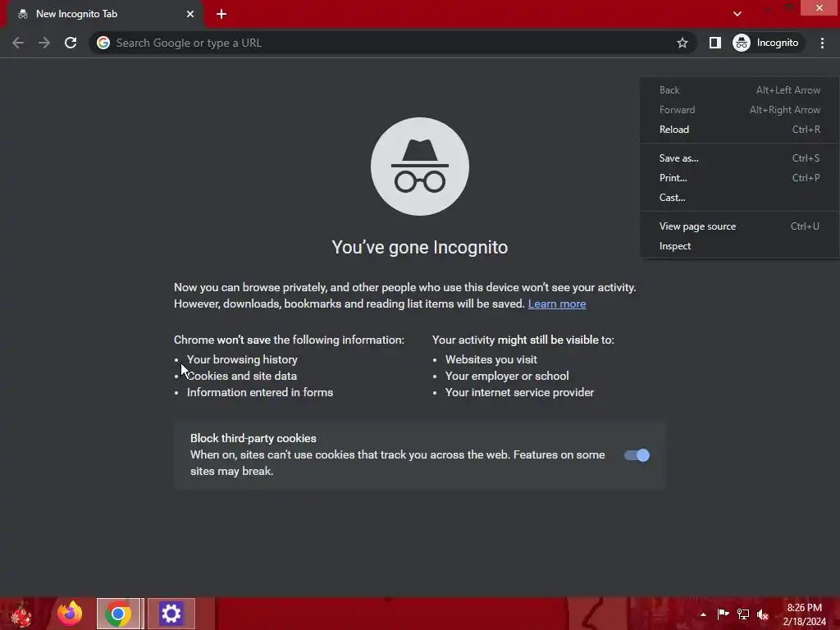
Task: Open a new tab with plus icon
Action: (x=221, y=14)
